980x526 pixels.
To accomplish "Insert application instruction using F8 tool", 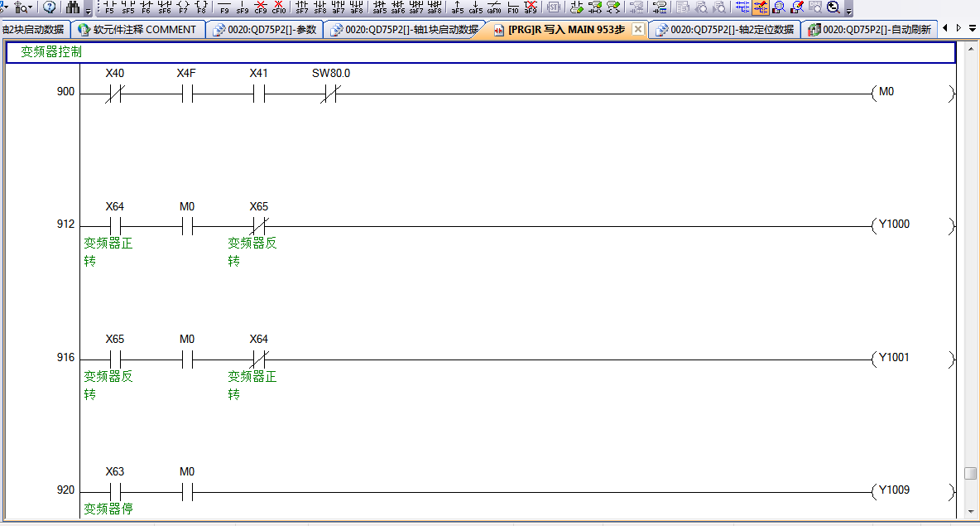I will pos(201,7).
